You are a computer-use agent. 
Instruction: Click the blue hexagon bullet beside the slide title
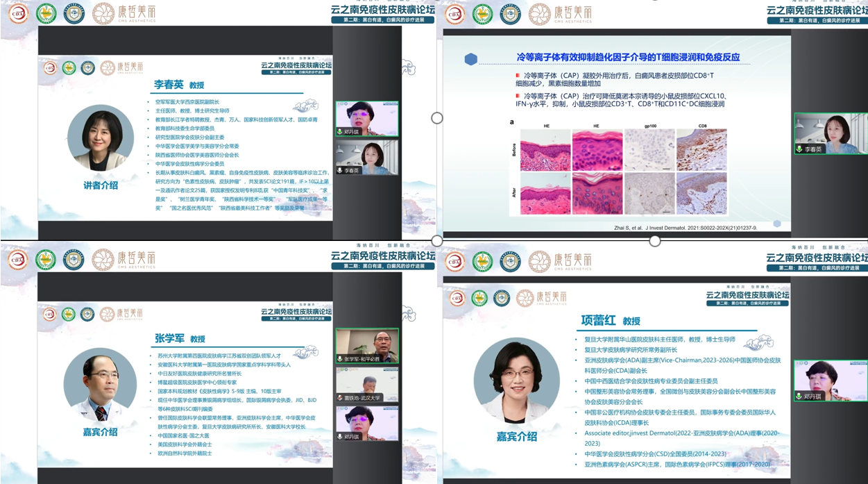[x=470, y=60]
